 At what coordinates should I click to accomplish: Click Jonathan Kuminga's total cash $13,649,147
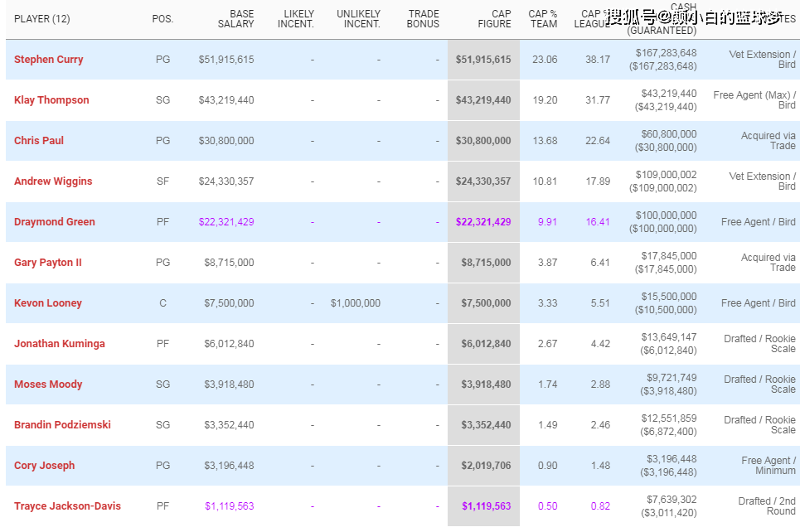tap(669, 337)
